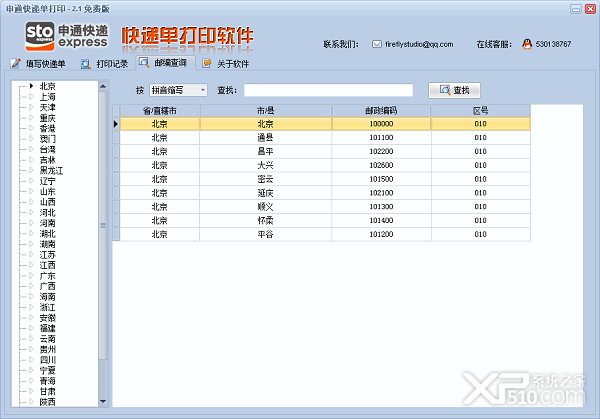Click the 省/直辖市 column header
Image resolution: width=600 pixels, height=419 pixels.
[160, 111]
